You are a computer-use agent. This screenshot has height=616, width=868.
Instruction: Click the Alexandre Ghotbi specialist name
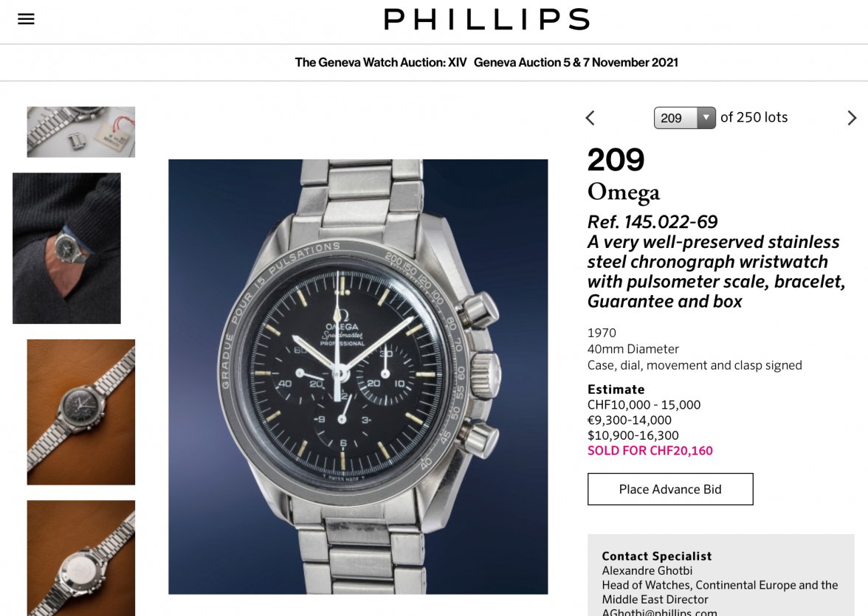click(x=647, y=570)
